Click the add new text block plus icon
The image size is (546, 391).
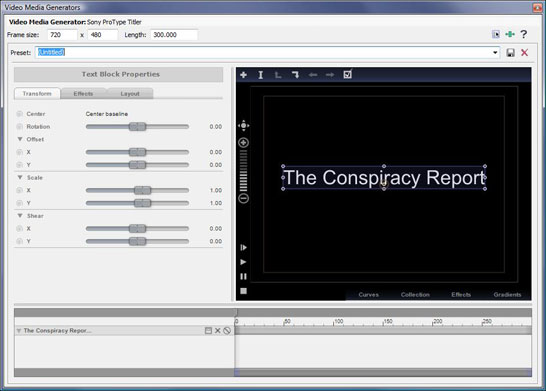[x=243, y=75]
